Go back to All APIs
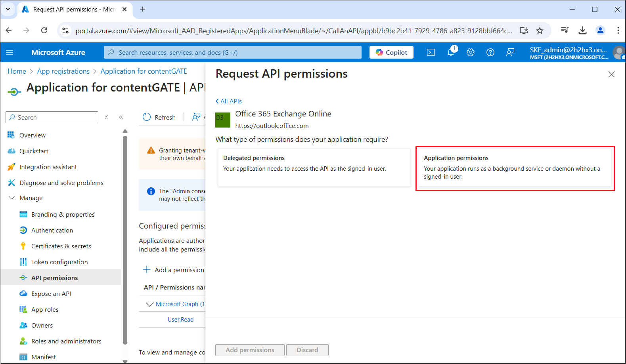This screenshot has width=626, height=364. point(229,101)
